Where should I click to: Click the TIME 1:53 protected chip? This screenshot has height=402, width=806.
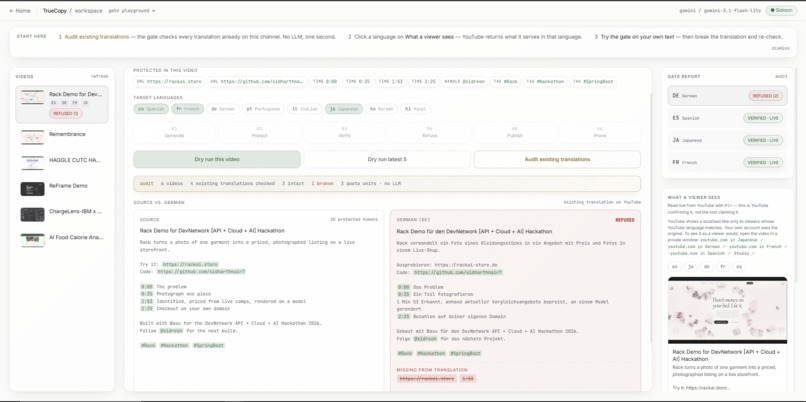click(390, 81)
